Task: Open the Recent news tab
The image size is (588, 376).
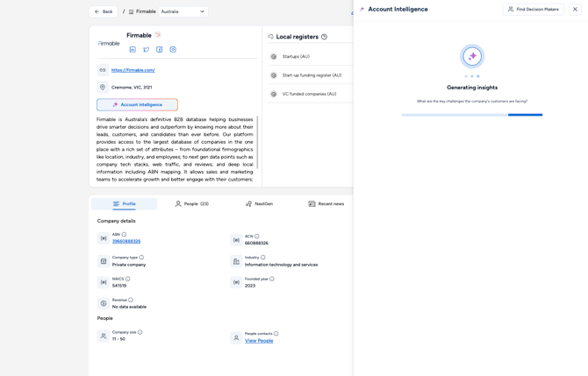Action: click(326, 204)
